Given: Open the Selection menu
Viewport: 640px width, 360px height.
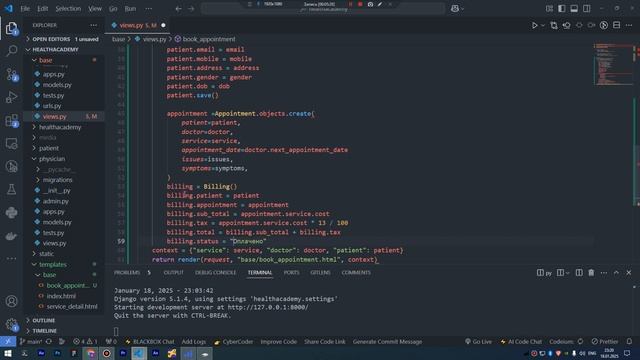Looking at the screenshot, I should pyautogui.click(x=68, y=9).
